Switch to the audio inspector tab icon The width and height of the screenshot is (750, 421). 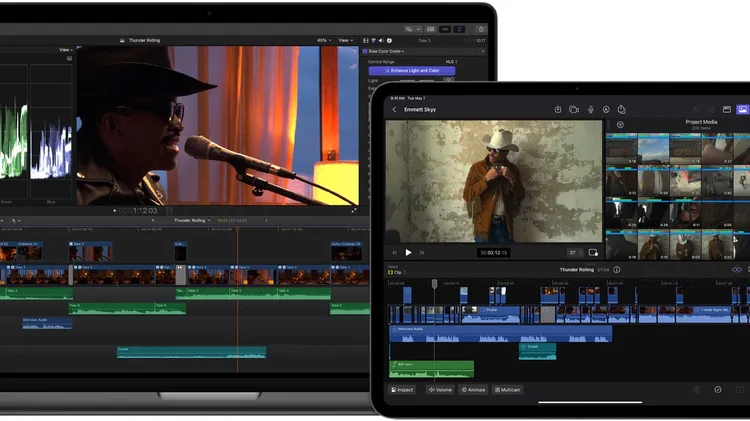381,41
